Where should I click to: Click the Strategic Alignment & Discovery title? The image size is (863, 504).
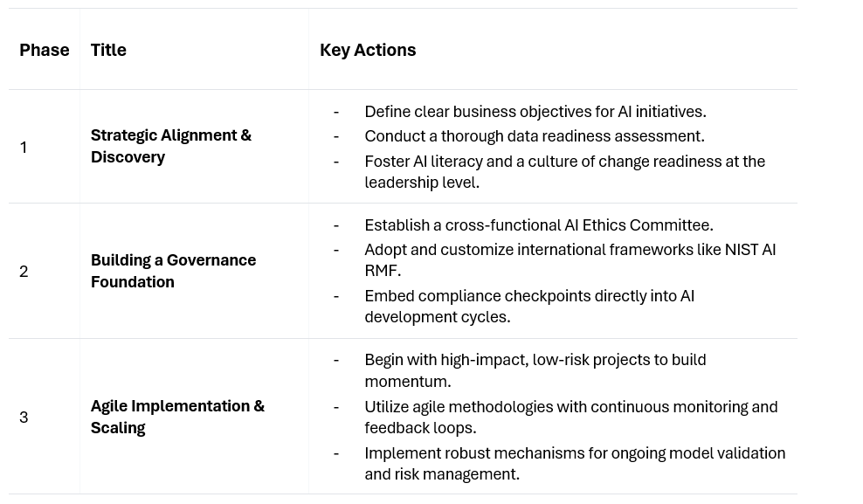click(170, 146)
